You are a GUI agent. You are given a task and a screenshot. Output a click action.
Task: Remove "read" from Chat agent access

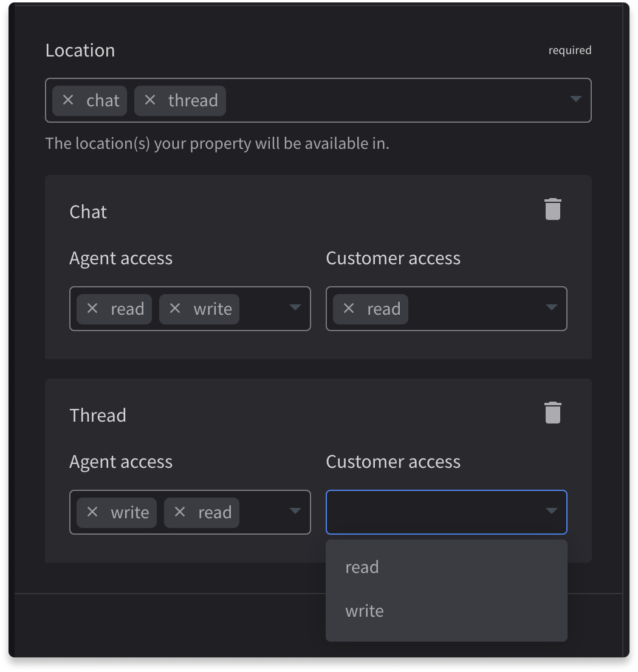[x=92, y=309]
